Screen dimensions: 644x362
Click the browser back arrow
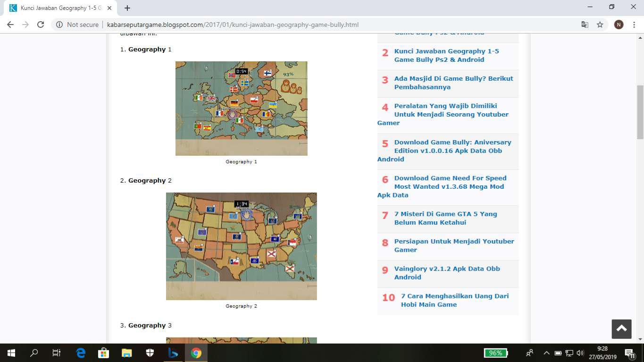coord(10,25)
